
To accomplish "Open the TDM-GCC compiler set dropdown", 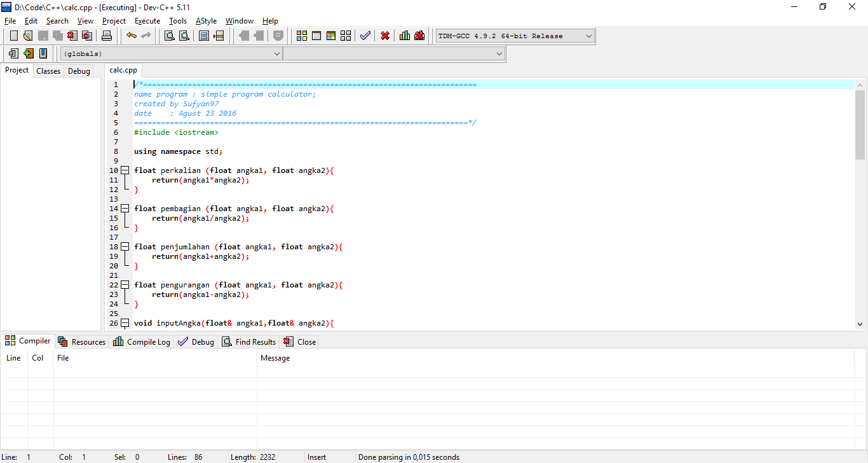I will click(x=515, y=36).
